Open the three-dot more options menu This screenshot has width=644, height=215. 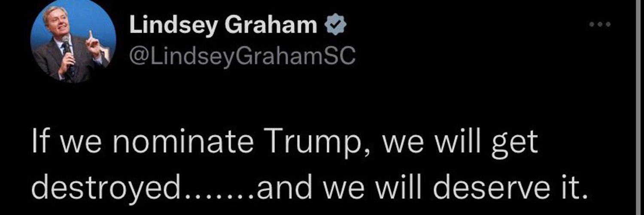pyautogui.click(x=599, y=25)
